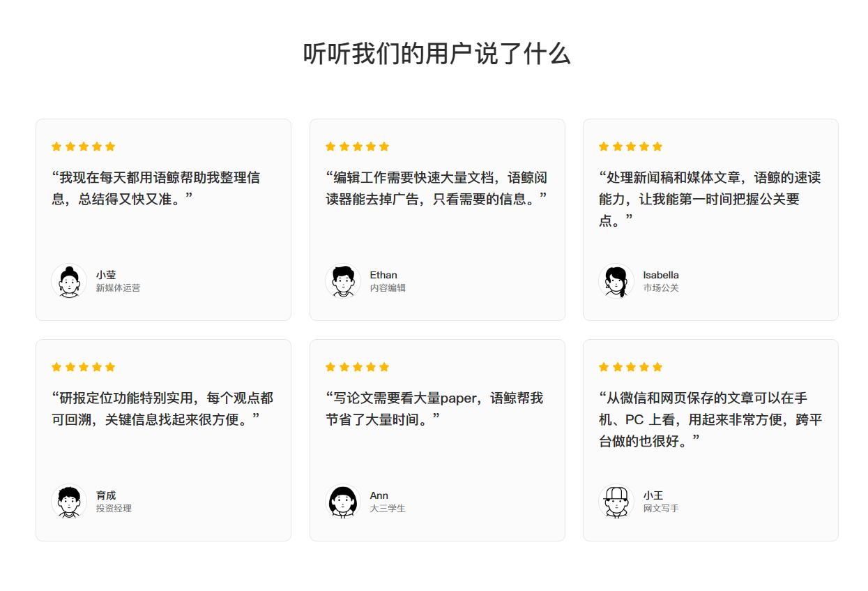Click star rating in Ann's review card
The height and width of the screenshot is (591, 868).
click(357, 367)
